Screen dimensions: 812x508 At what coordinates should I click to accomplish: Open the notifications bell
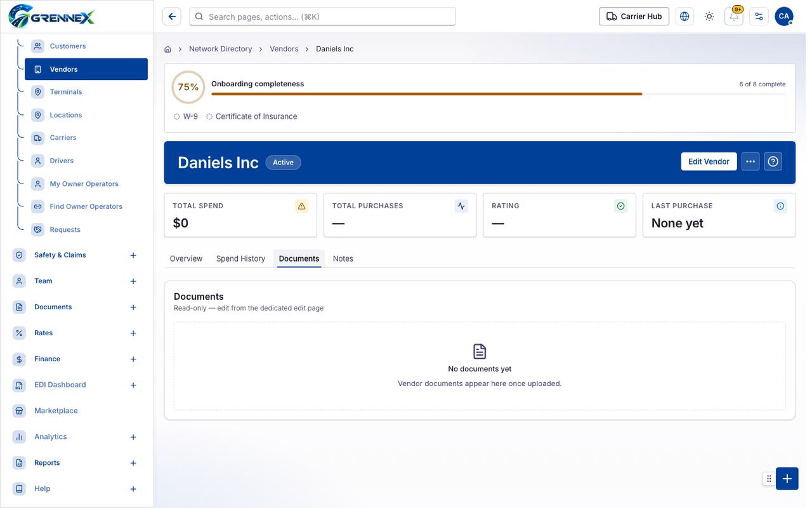734,17
